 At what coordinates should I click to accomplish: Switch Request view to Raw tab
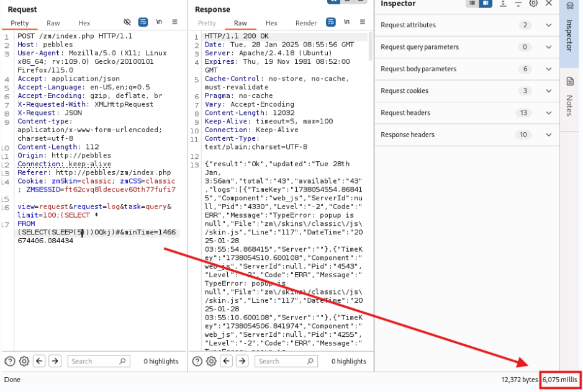pyautogui.click(x=53, y=23)
